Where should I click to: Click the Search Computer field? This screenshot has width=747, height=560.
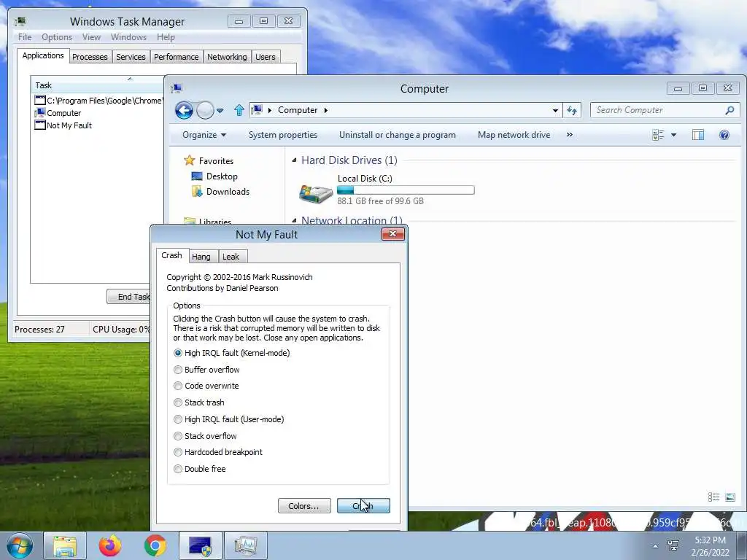pos(665,110)
